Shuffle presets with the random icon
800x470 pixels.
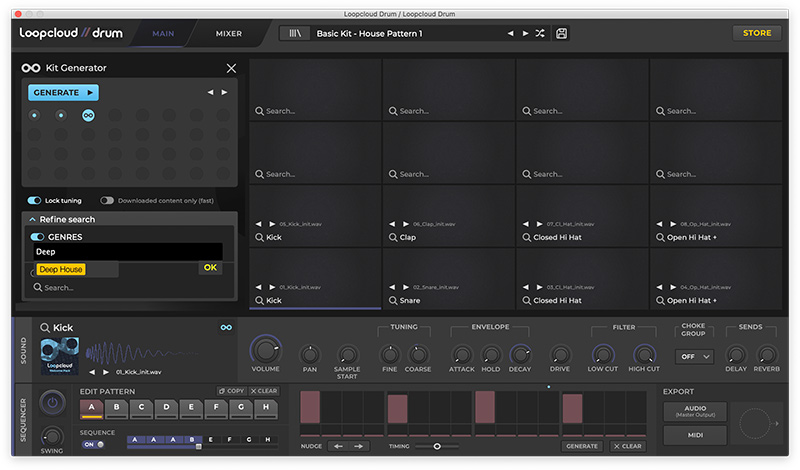pyautogui.click(x=540, y=33)
